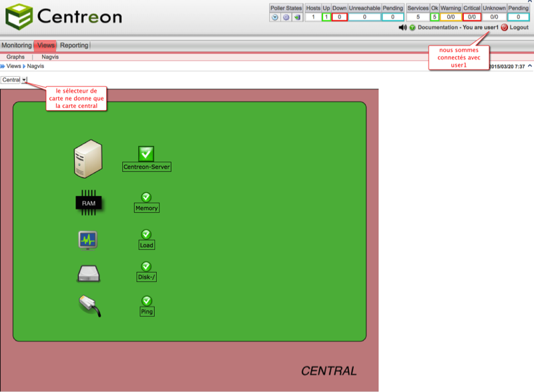Switch to the Reporting tab
This screenshot has width=534, height=392.
pyautogui.click(x=73, y=45)
